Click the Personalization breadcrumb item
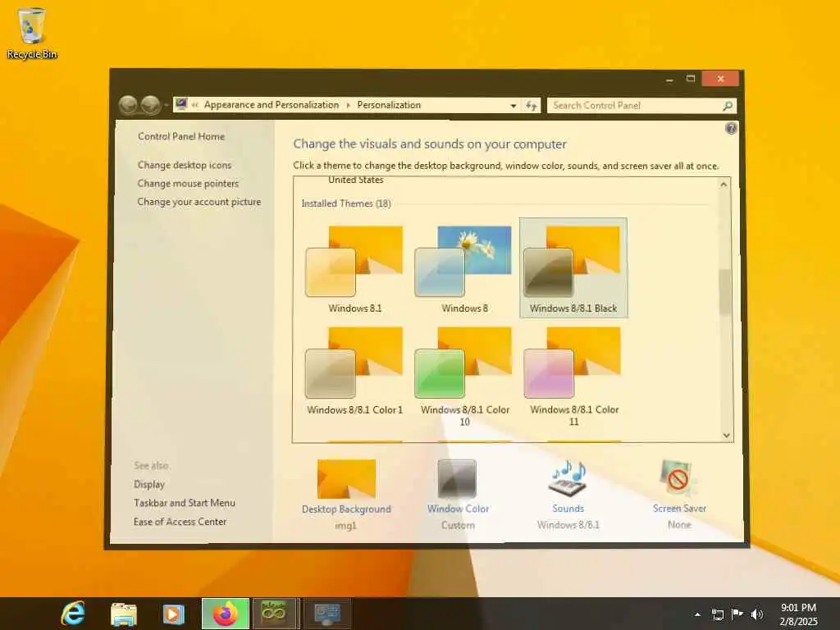The image size is (840, 630). (389, 105)
